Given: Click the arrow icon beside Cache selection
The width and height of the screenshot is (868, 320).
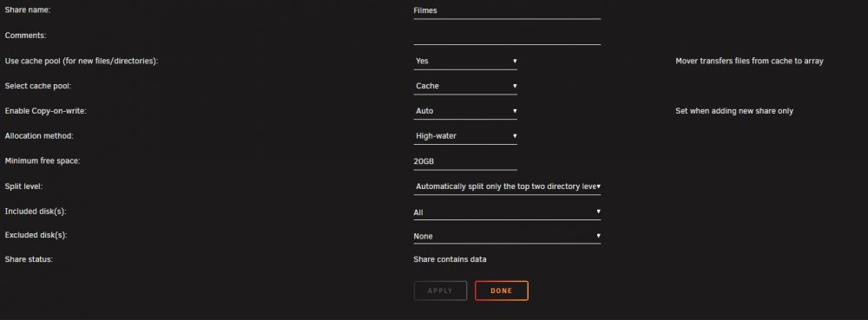Looking at the screenshot, I should click(x=515, y=86).
